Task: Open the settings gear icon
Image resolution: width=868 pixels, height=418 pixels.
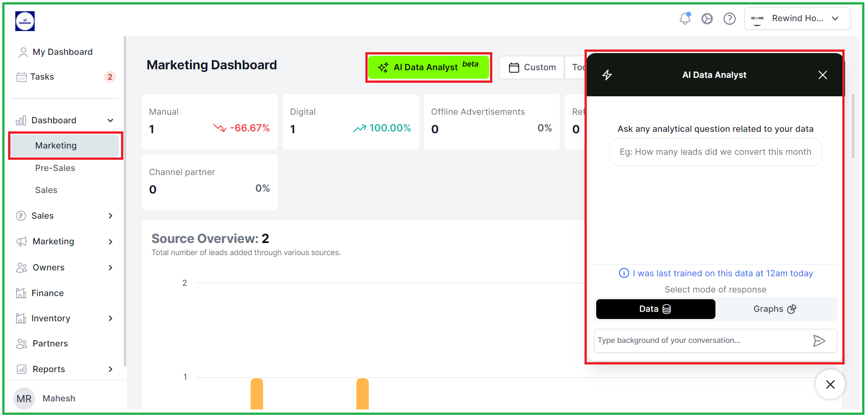Action: [x=707, y=18]
